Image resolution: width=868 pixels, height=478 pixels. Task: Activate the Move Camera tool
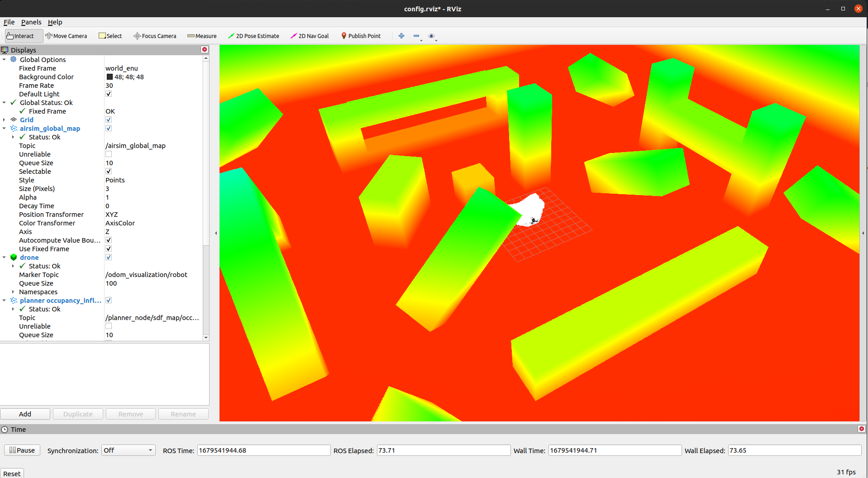point(66,36)
